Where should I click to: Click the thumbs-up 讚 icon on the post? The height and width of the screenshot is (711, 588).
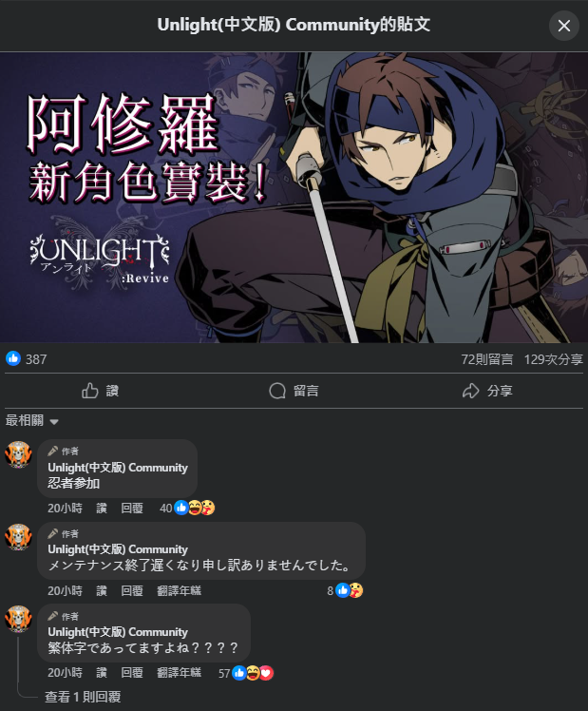[90, 391]
